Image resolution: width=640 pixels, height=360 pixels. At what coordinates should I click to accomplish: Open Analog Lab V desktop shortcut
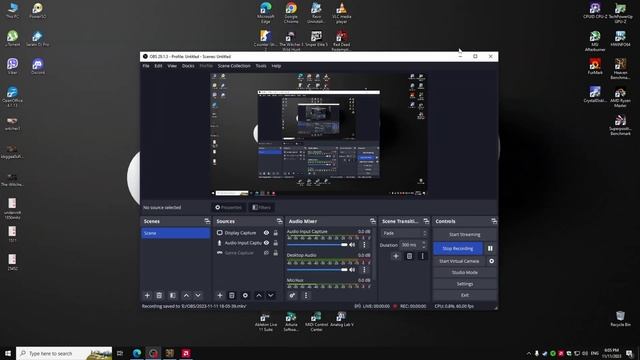point(342,320)
